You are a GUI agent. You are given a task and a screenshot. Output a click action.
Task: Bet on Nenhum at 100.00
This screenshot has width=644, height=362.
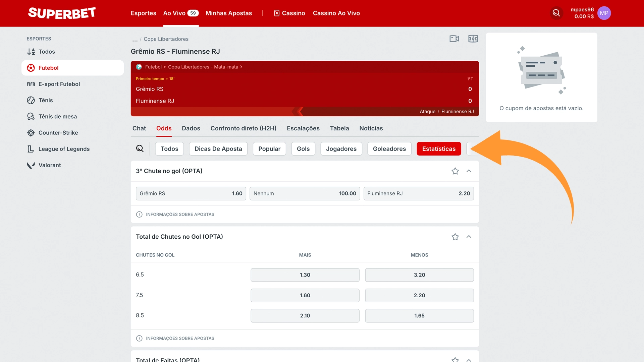coord(305,193)
